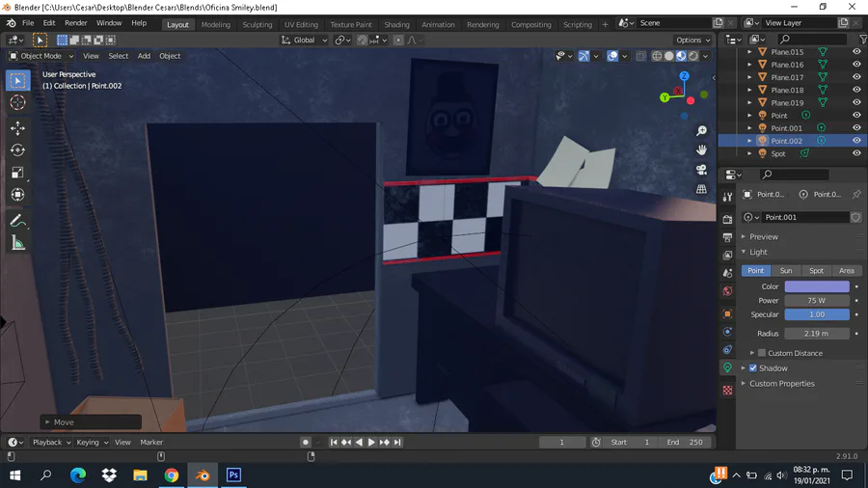
Task: Toggle proportional editing
Action: coord(398,40)
